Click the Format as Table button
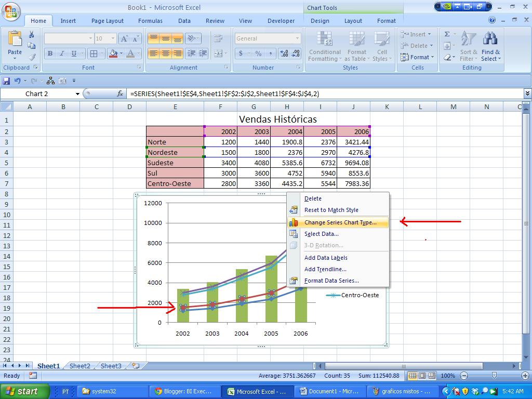Image resolution: width=532 pixels, height=399 pixels. click(356, 46)
